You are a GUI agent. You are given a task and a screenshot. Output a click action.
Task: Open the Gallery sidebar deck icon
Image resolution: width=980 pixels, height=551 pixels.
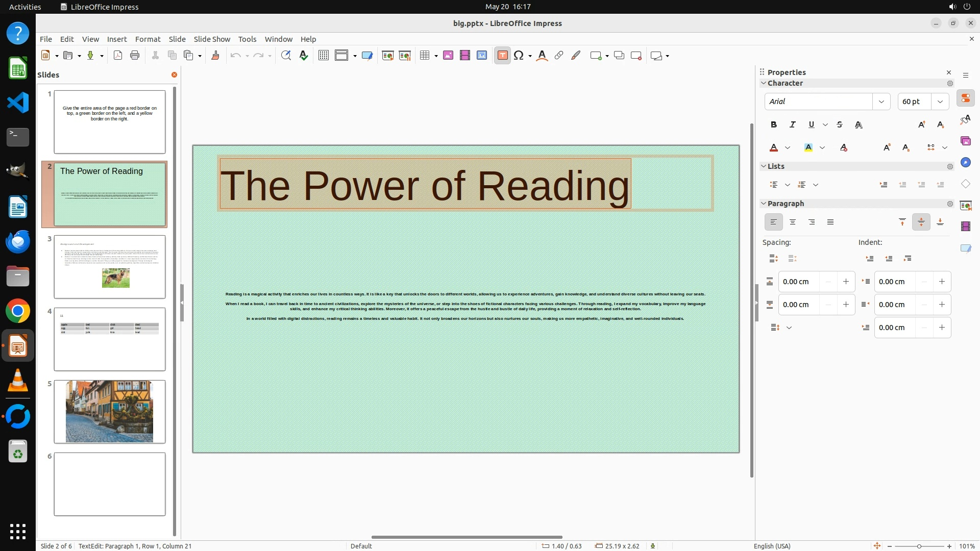tap(965, 141)
